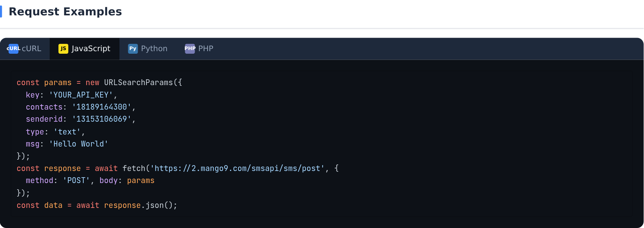Click URLSearchParams in the first line
The height and width of the screenshot is (228, 644).
138,83
